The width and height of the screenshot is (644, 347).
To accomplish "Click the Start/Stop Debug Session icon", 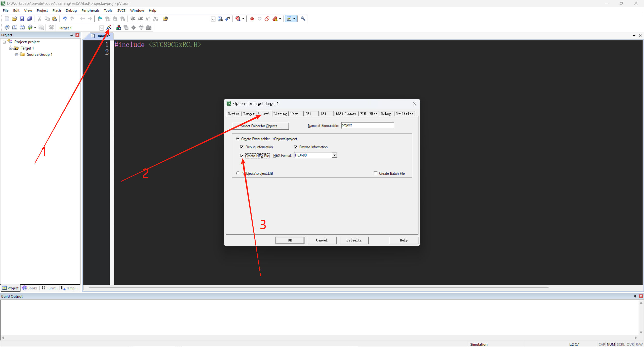I will point(238,19).
